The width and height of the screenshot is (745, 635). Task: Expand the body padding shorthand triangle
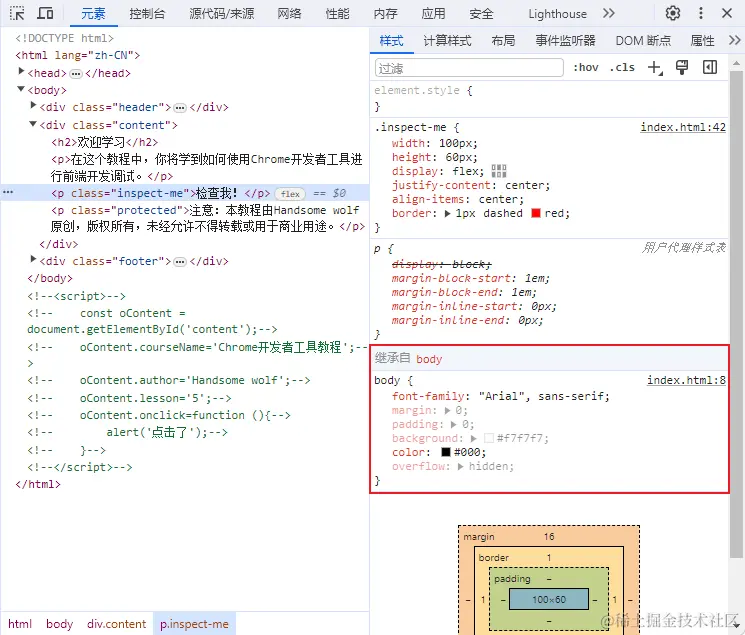[x=453, y=424]
